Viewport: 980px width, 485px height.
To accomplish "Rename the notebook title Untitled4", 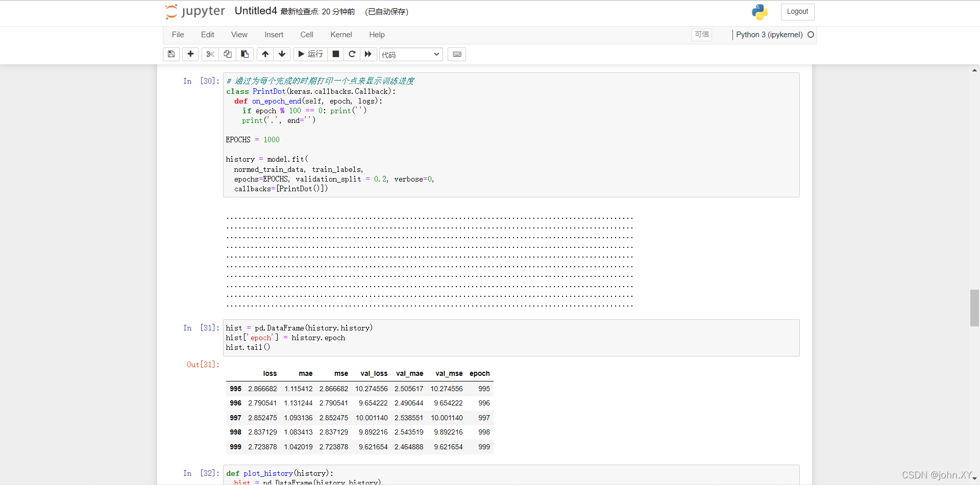I will click(256, 11).
